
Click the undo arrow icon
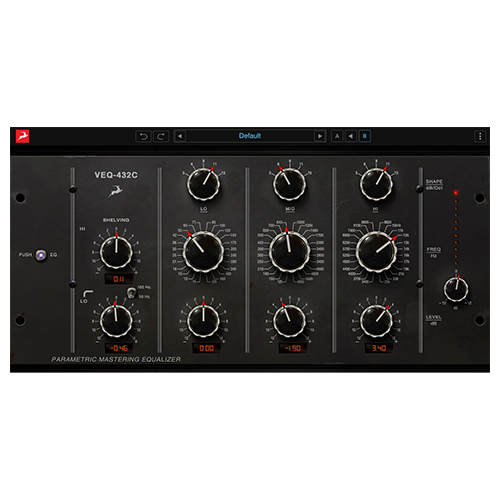[143, 136]
